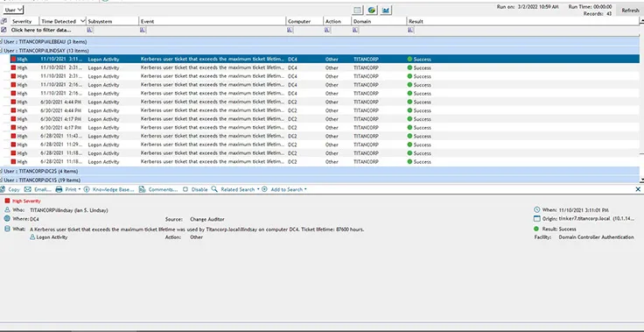
Task: Click the Origin window icon
Action: point(536,219)
